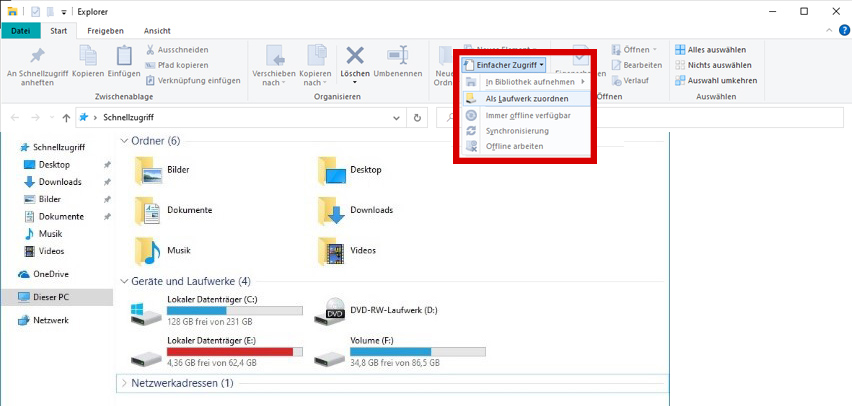Select Dieser PC in navigation pane
The width and height of the screenshot is (852, 406).
(x=50, y=297)
